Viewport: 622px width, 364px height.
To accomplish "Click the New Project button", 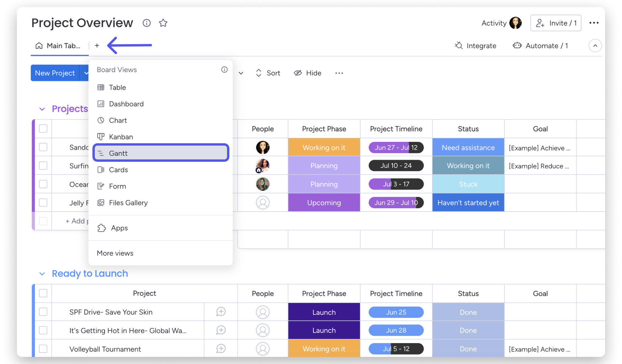I will (x=55, y=73).
